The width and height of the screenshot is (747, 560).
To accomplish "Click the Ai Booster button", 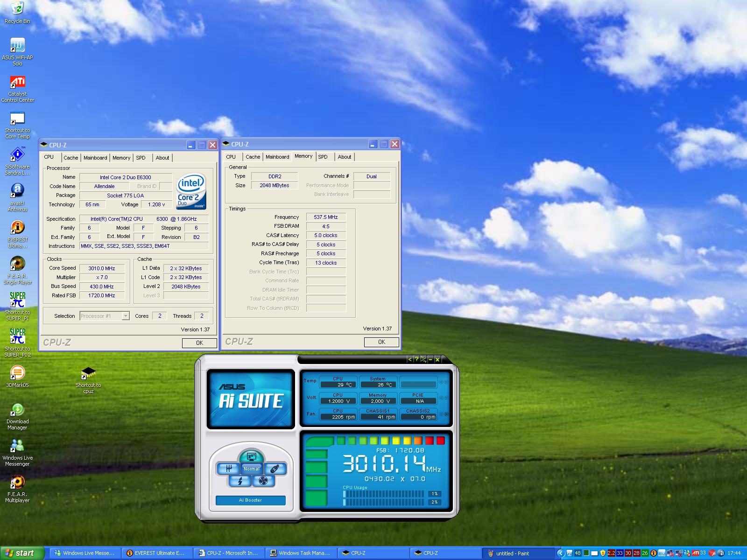I will 251,500.
